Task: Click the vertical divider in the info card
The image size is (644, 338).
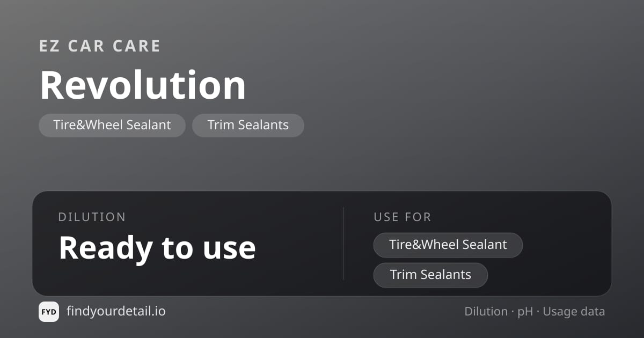Action: tap(343, 244)
